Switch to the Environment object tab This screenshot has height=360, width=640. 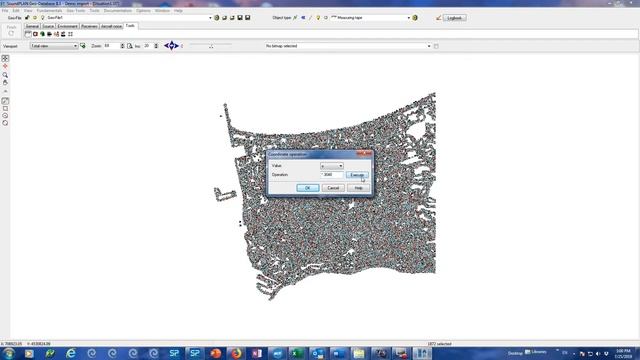67,26
